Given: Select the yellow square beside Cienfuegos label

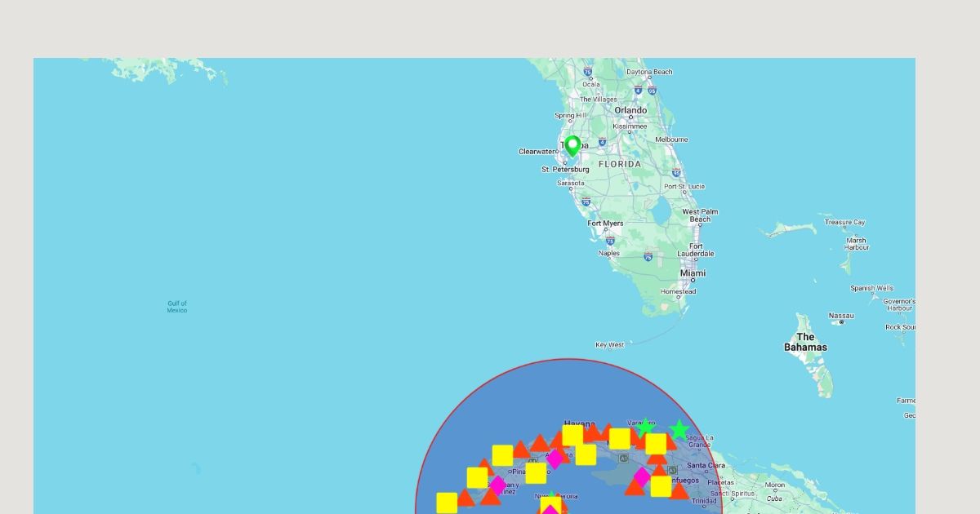Looking at the screenshot, I should tap(661, 486).
